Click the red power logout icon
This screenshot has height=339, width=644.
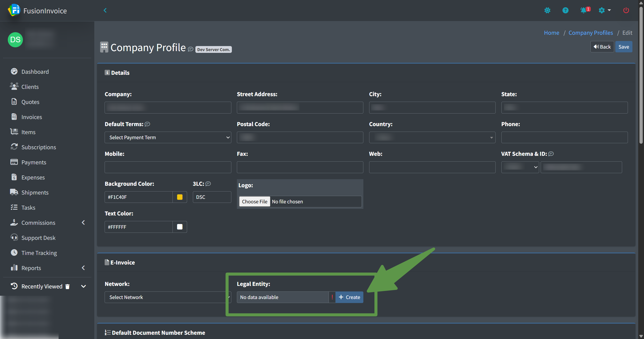click(626, 10)
